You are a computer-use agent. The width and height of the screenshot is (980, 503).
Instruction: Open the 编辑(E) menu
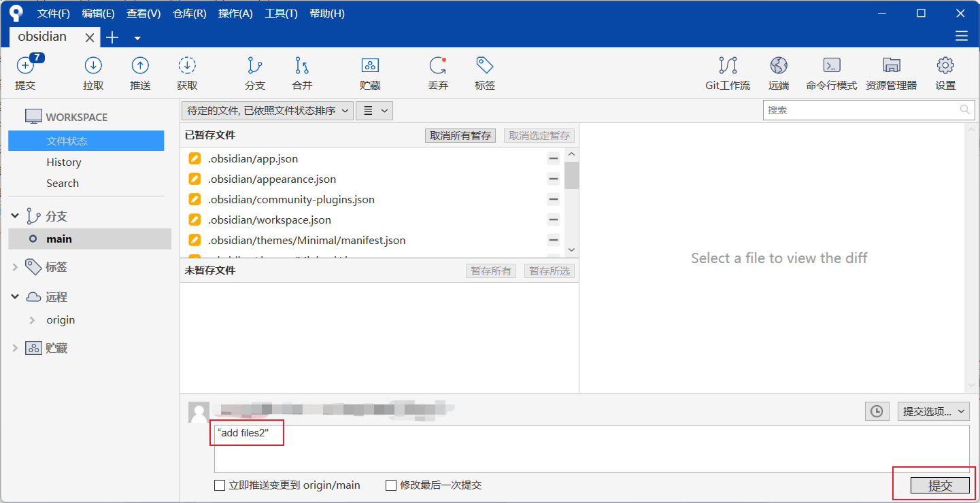99,14
